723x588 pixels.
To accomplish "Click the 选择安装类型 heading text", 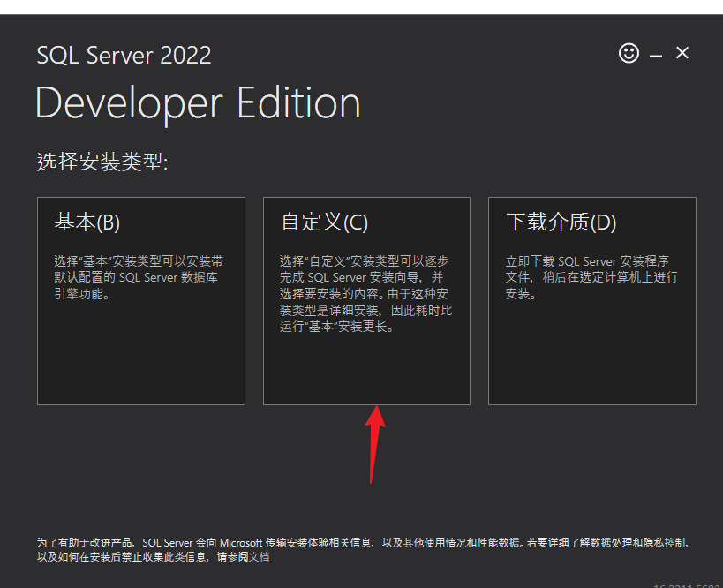I will pos(102,162).
